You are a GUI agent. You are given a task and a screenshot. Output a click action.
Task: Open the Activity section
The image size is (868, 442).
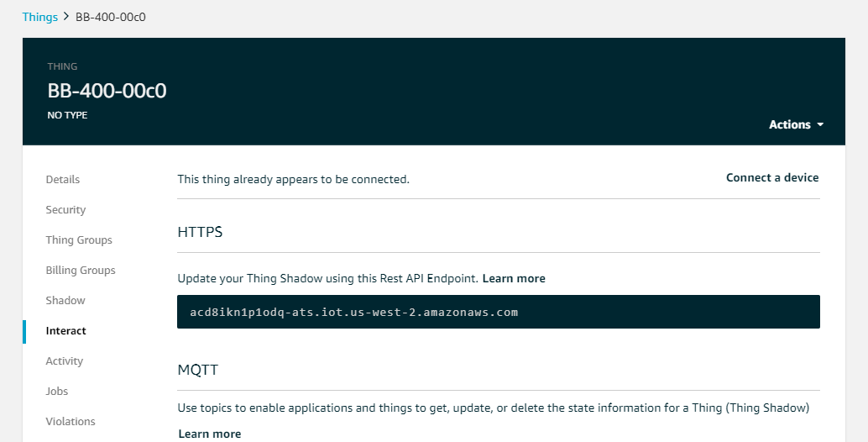coord(64,361)
